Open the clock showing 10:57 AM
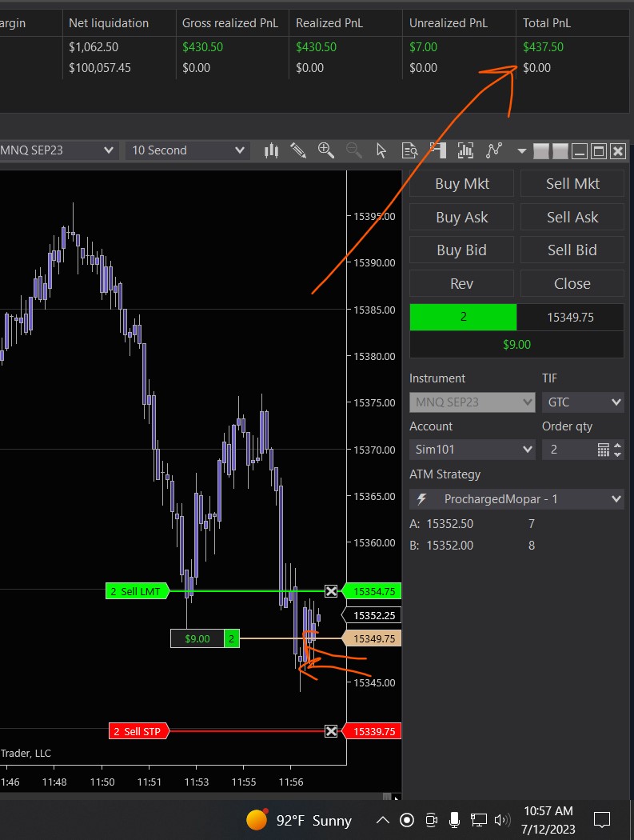 548,820
